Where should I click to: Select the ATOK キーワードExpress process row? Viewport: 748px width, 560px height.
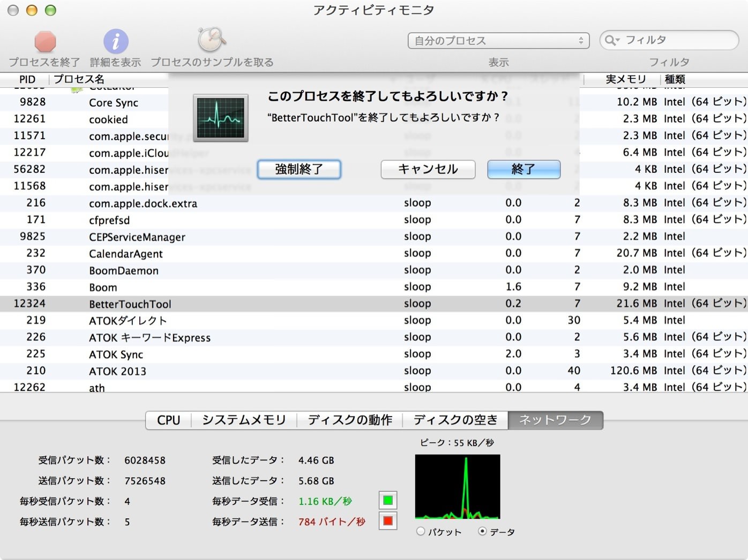374,337
